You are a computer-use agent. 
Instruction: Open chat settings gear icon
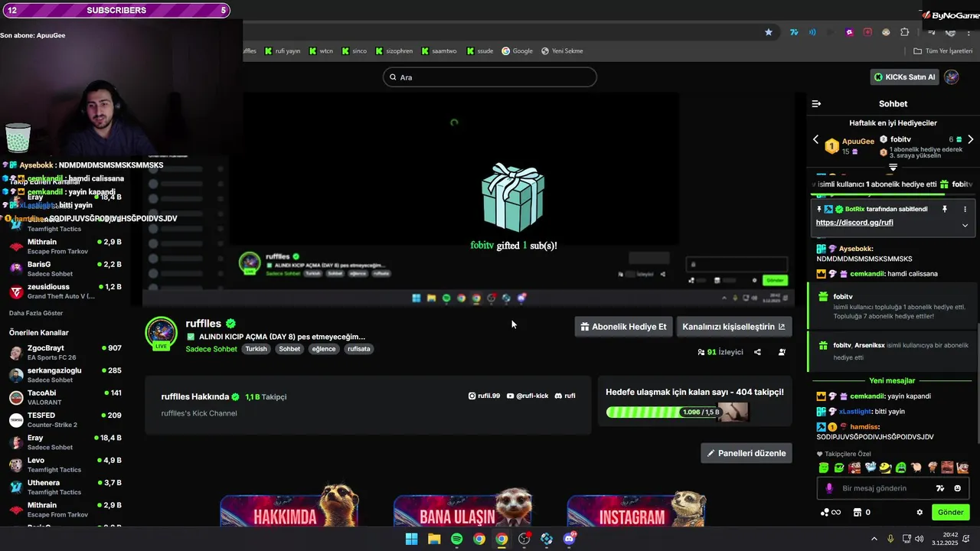(x=920, y=512)
